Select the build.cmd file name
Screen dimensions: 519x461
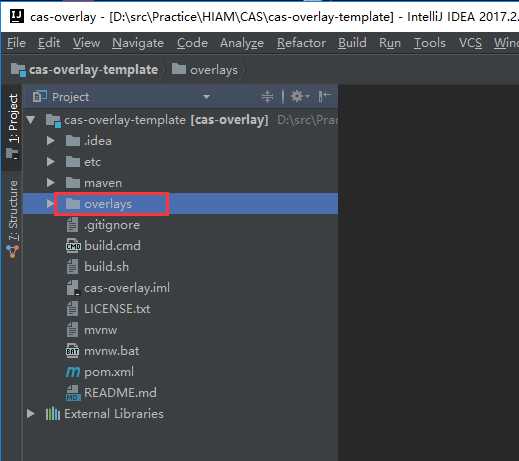pos(112,246)
